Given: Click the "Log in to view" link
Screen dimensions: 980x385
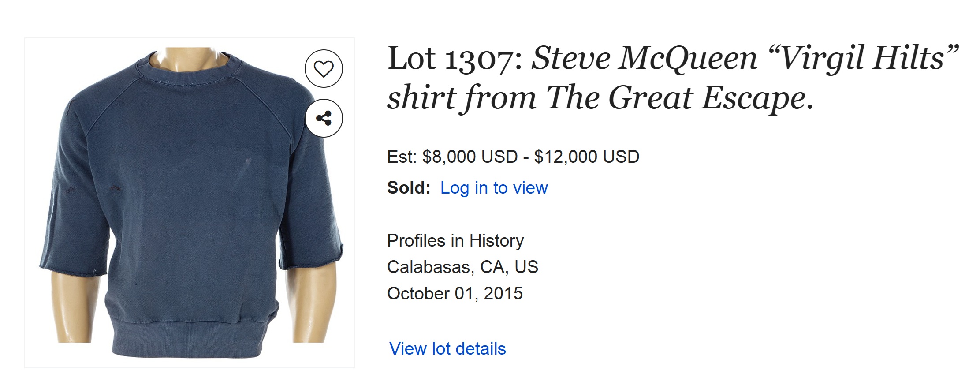Looking at the screenshot, I should pyautogui.click(x=494, y=188).
